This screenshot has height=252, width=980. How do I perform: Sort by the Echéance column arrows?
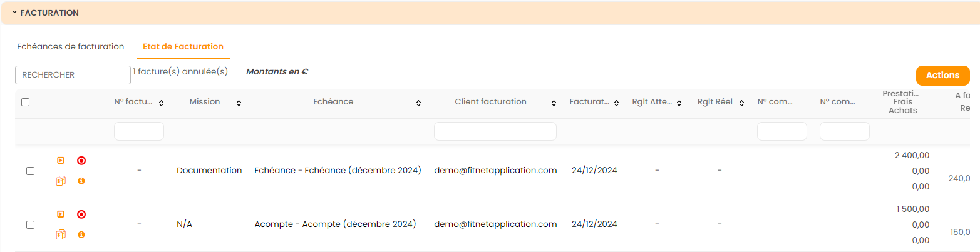coord(418,103)
